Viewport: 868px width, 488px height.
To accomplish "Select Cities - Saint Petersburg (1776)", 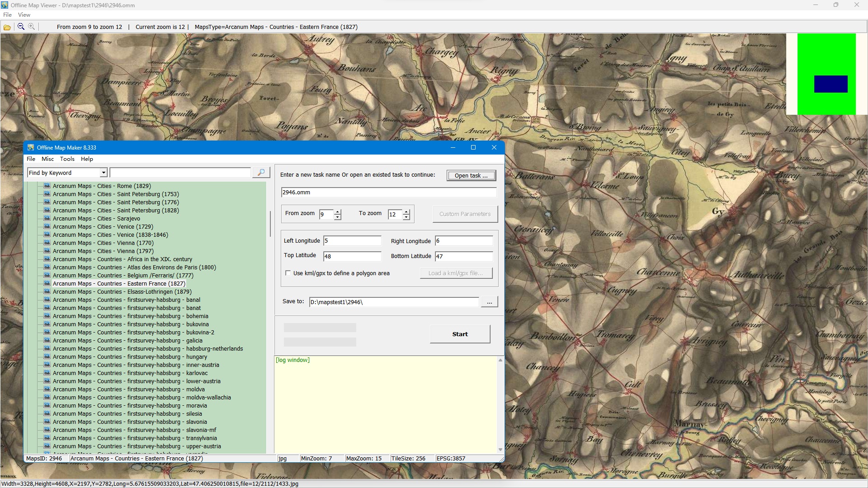I will pyautogui.click(x=116, y=202).
